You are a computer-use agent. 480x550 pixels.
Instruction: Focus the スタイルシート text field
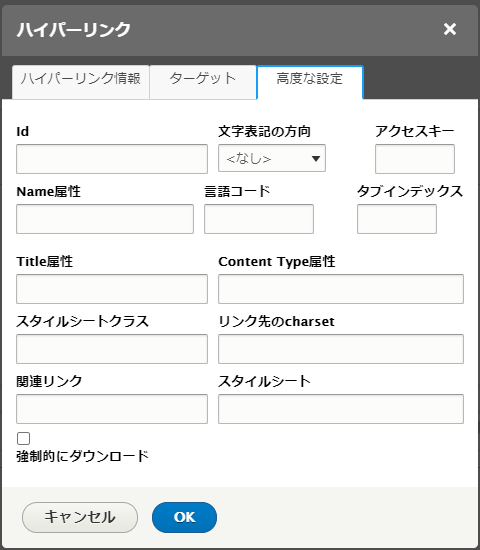(341, 409)
